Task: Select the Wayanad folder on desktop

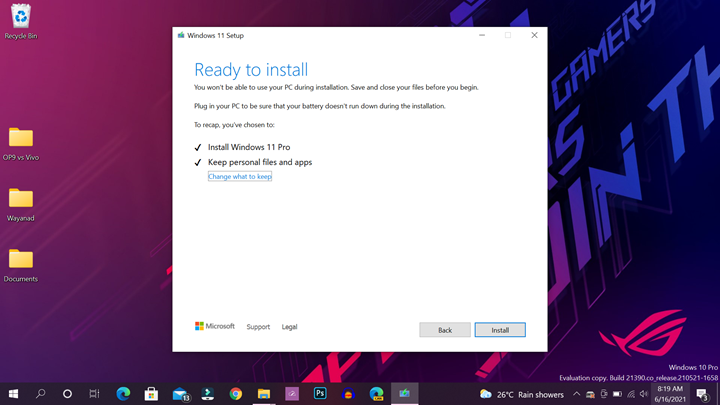Action: pos(21,205)
